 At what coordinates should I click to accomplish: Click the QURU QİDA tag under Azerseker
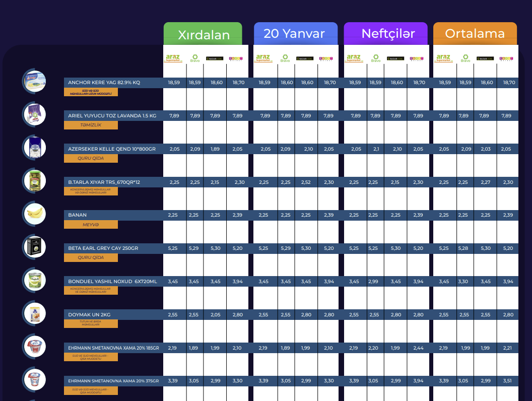[91, 158]
